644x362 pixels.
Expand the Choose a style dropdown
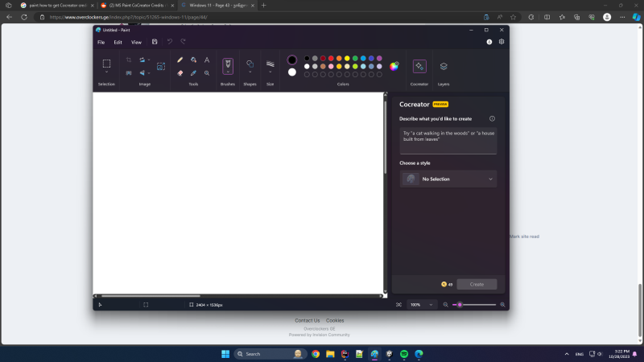coord(448,179)
